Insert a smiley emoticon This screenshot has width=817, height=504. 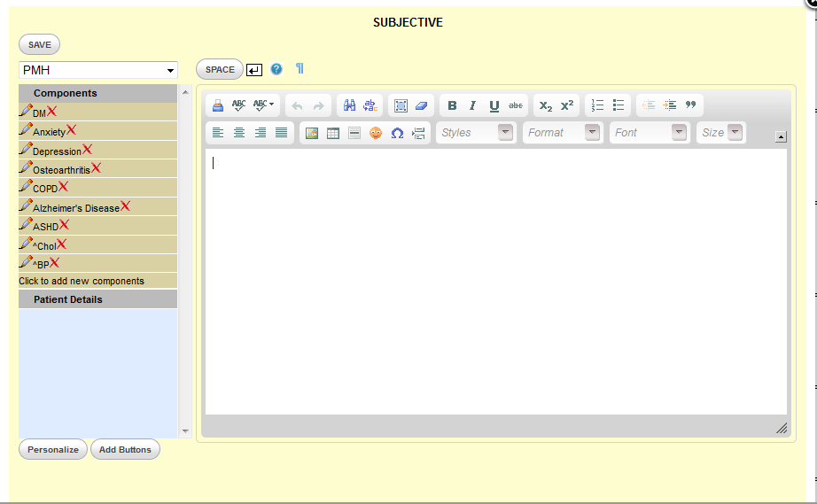pos(376,133)
